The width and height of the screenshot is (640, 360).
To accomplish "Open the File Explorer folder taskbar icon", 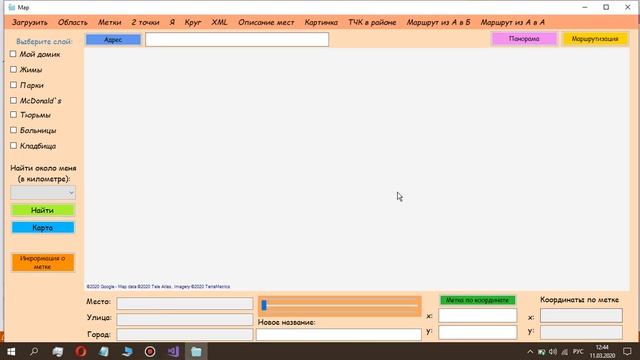I will coord(196,351).
